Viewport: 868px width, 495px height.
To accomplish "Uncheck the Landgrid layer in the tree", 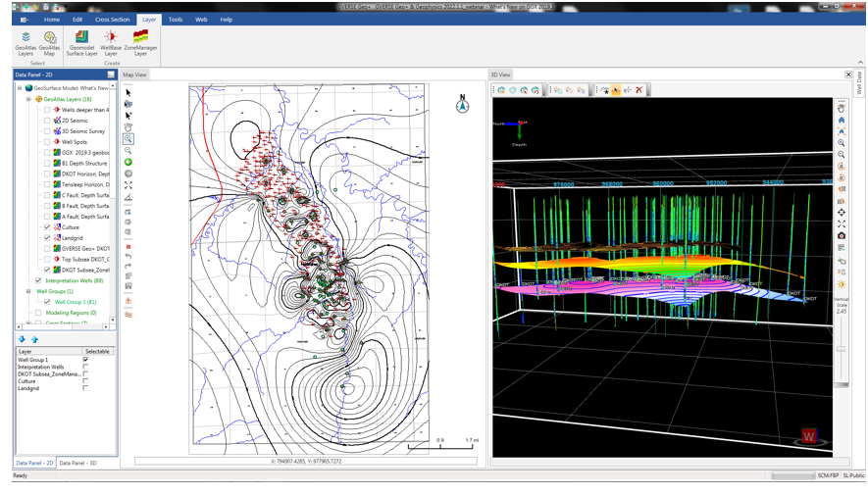I will tap(47, 238).
